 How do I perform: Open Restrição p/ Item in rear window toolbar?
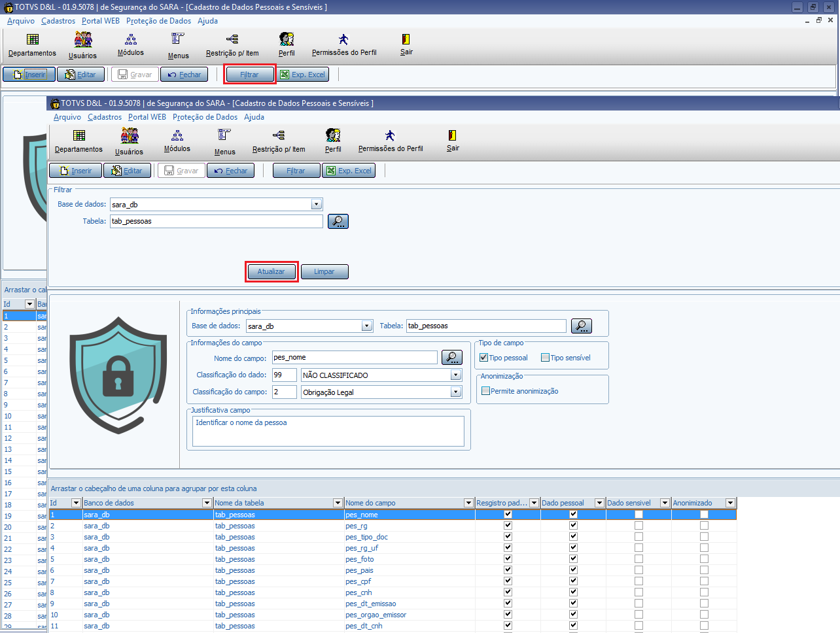232,45
